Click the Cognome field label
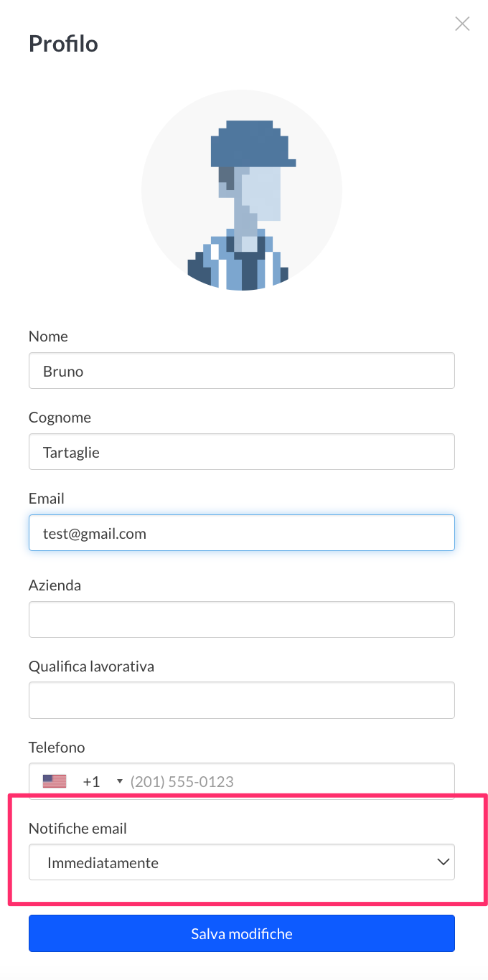Screen dimensions: 488x980 pos(60,418)
